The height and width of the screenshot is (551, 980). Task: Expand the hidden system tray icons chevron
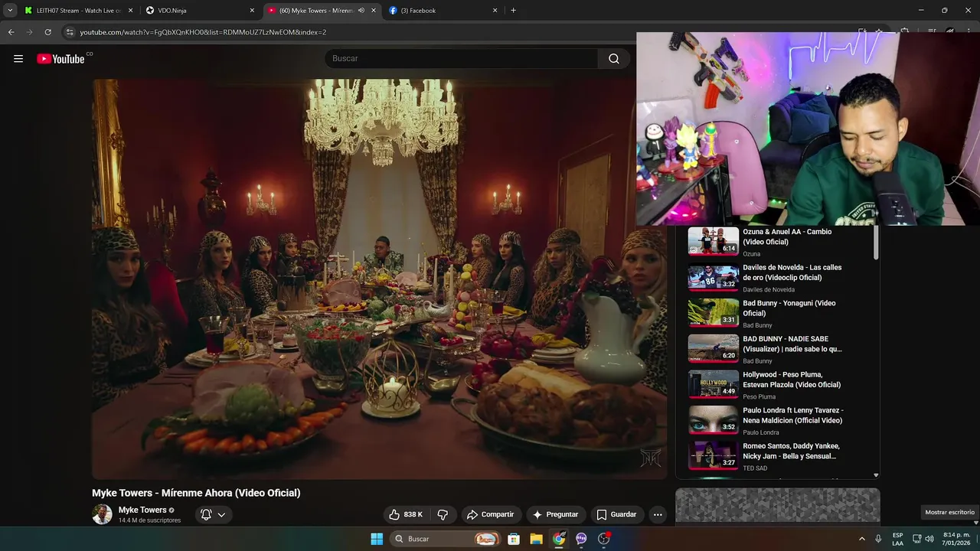coord(861,539)
